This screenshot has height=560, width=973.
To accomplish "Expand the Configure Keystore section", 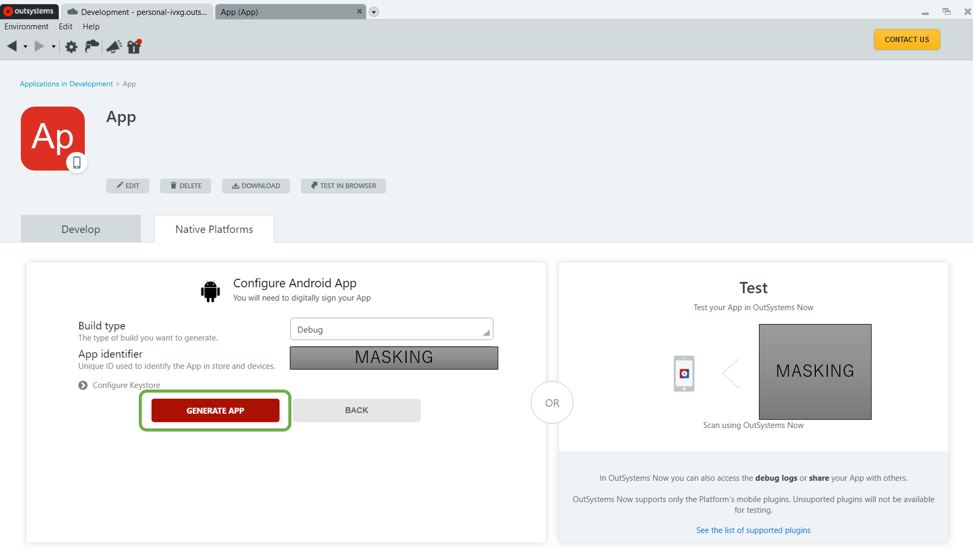I will coord(119,385).
